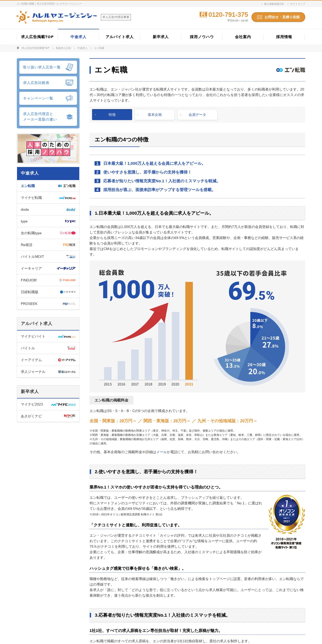Open 採用ノウハウ in main navigation

pos(202,37)
